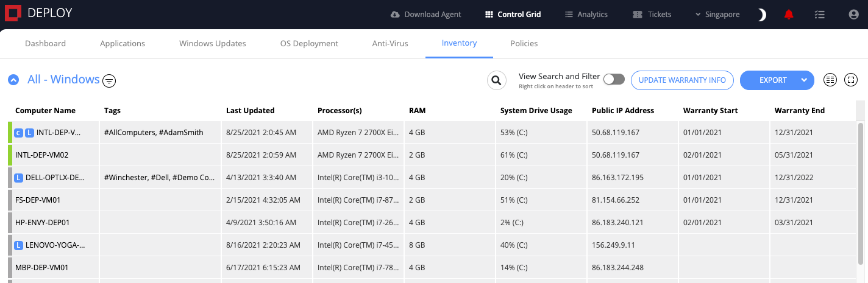Open the user account avatar icon
The width and height of the screenshot is (868, 283).
[853, 15]
